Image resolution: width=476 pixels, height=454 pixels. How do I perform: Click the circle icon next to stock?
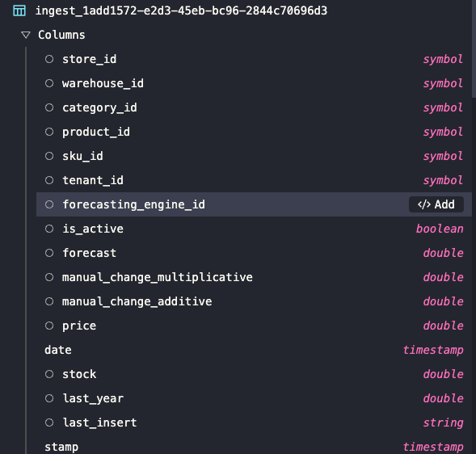coord(49,374)
